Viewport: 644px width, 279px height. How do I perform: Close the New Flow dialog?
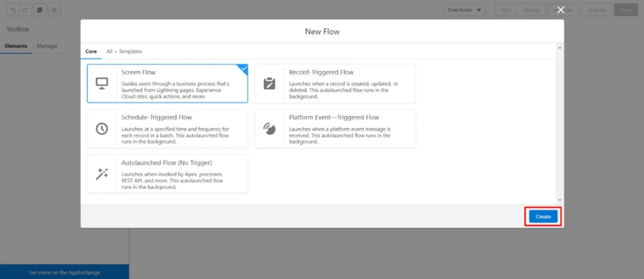point(560,10)
